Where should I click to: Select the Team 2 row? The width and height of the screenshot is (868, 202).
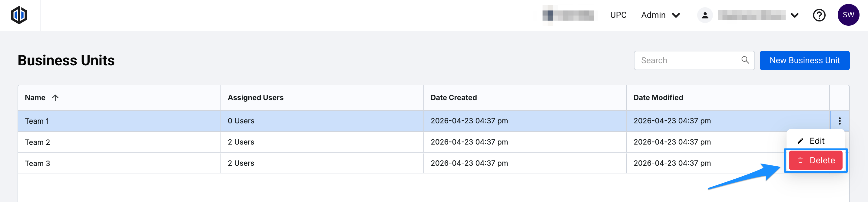[37, 142]
